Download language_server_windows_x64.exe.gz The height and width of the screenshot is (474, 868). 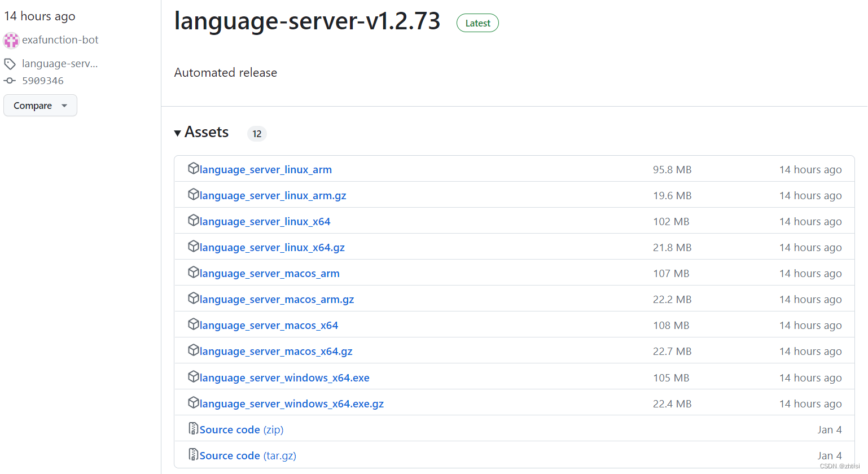pos(292,404)
